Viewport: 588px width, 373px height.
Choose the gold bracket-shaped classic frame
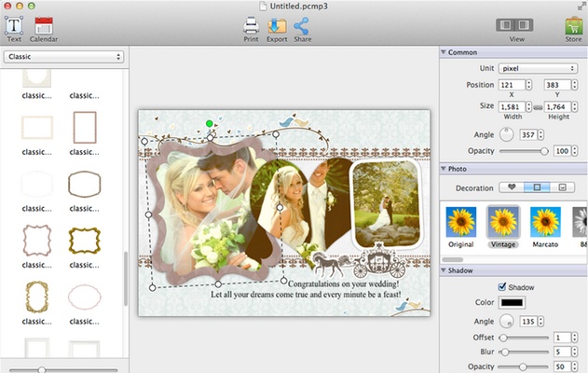pyautogui.click(x=85, y=241)
